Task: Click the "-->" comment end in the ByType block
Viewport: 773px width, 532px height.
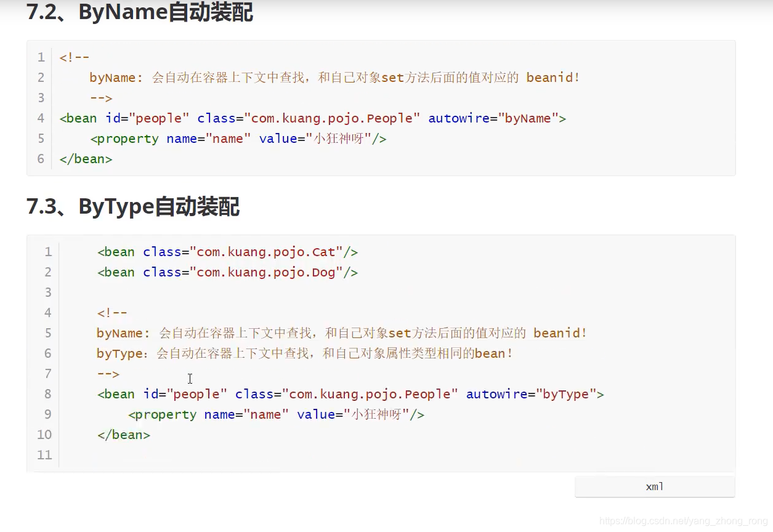Action: tap(108, 374)
